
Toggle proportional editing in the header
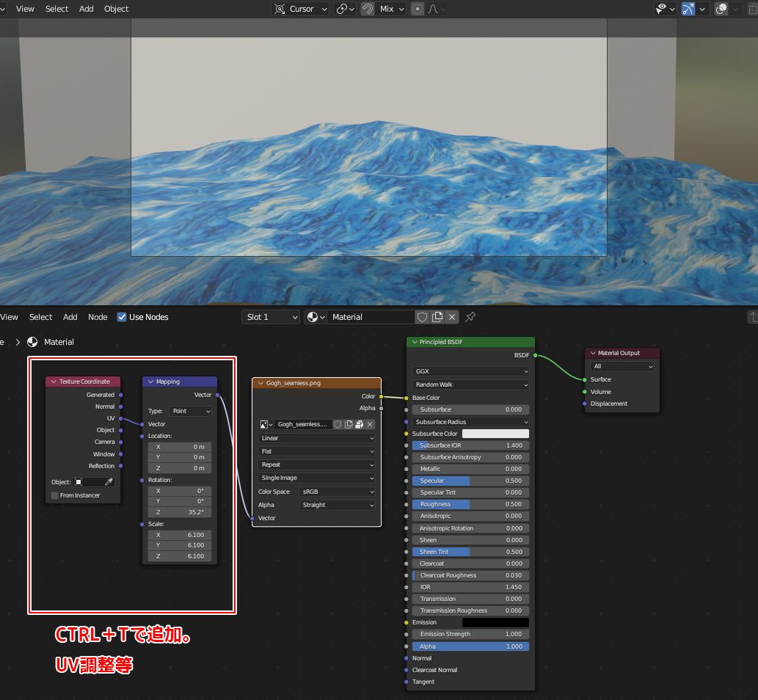click(417, 9)
